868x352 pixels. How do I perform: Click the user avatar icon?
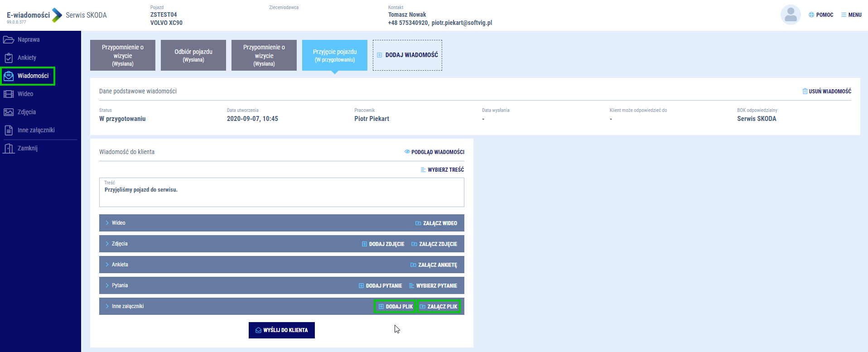[790, 15]
